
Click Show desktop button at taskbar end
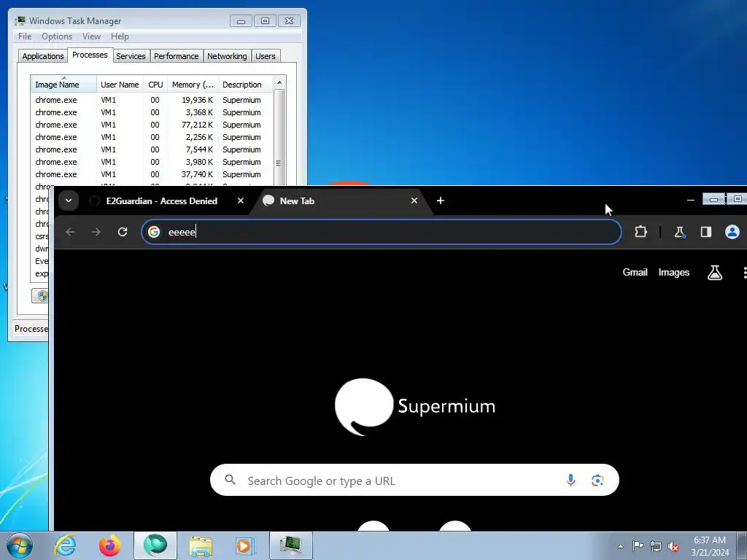(741, 545)
